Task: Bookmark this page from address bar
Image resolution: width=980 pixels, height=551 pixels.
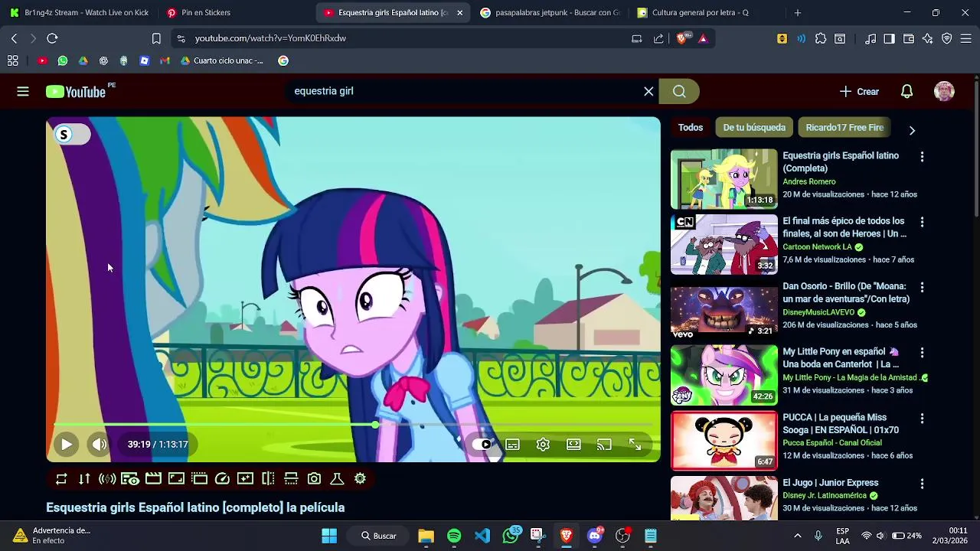Action: 156,38
